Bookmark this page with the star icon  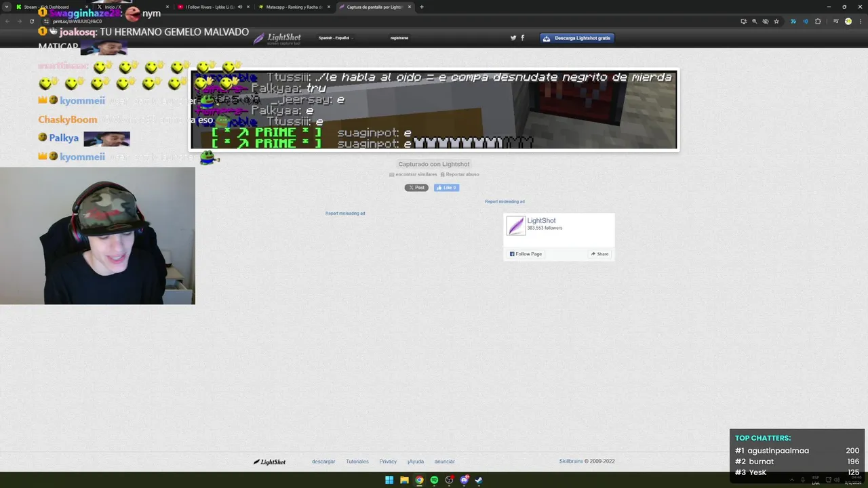point(776,21)
